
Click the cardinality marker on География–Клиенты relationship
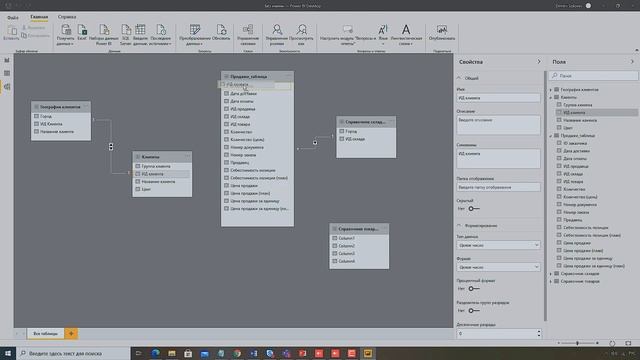pos(111,147)
